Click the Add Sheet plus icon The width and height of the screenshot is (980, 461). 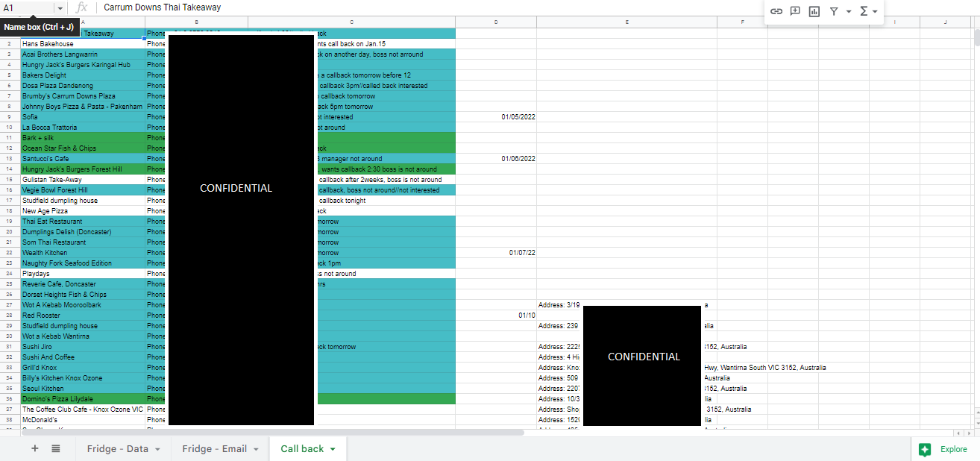34,448
